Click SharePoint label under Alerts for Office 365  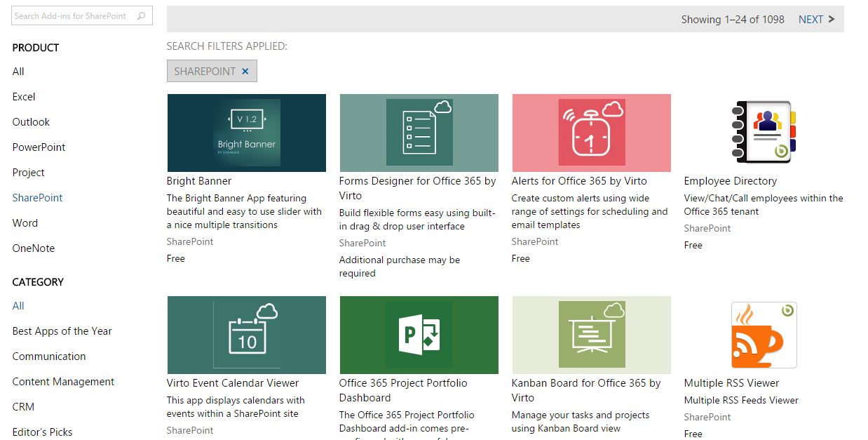(x=535, y=241)
